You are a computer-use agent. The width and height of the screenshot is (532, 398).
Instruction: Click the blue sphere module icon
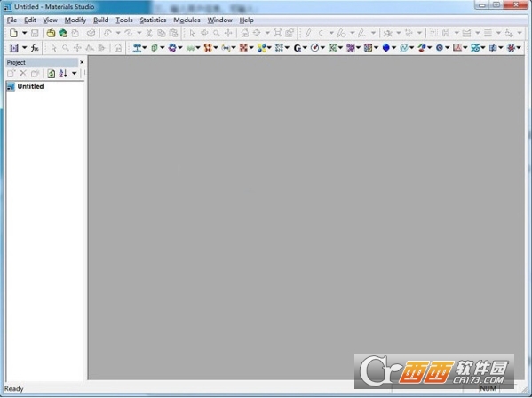click(x=385, y=48)
